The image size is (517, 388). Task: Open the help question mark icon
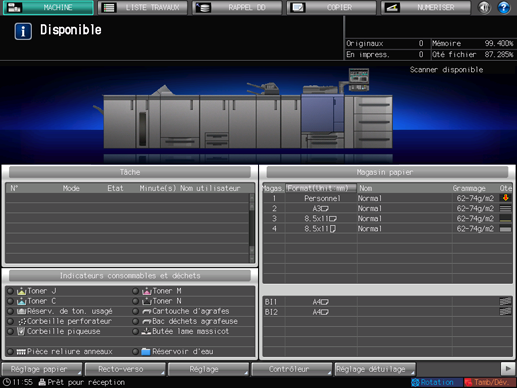[x=503, y=7]
